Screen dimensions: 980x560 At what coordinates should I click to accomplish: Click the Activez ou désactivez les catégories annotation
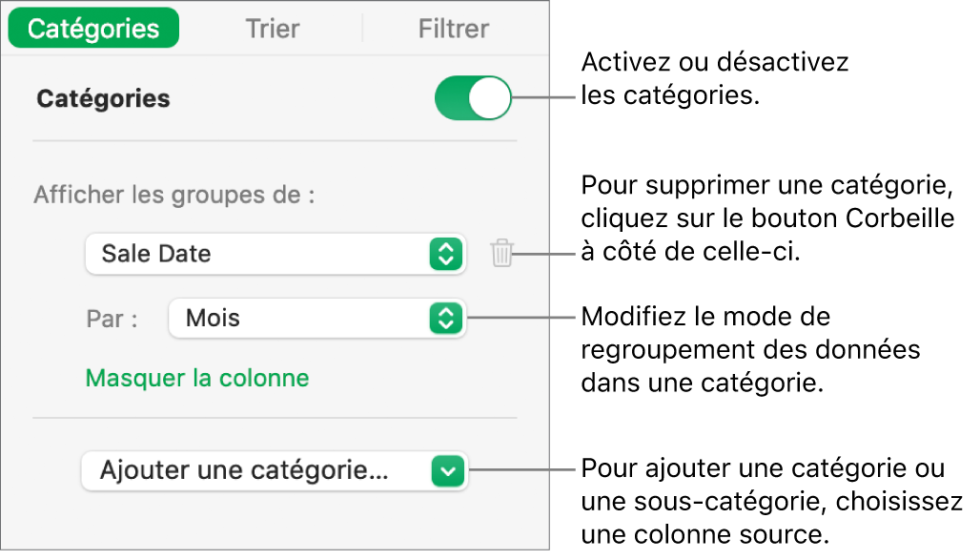714,80
